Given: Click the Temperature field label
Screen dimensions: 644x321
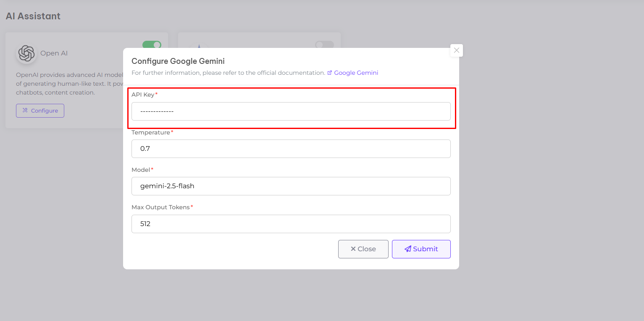Looking at the screenshot, I should 150,132.
